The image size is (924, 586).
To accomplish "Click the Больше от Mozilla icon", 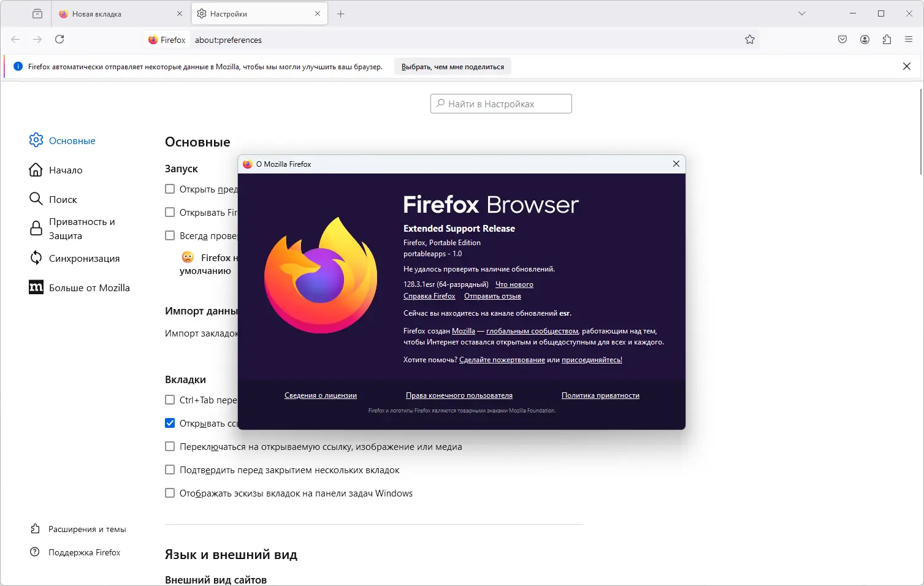I will coord(36,287).
